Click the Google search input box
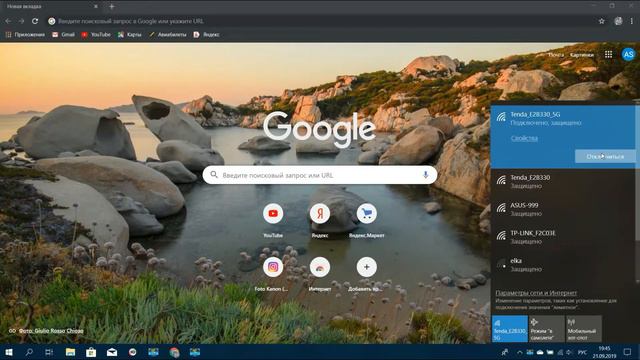The image size is (640, 360). [320, 175]
